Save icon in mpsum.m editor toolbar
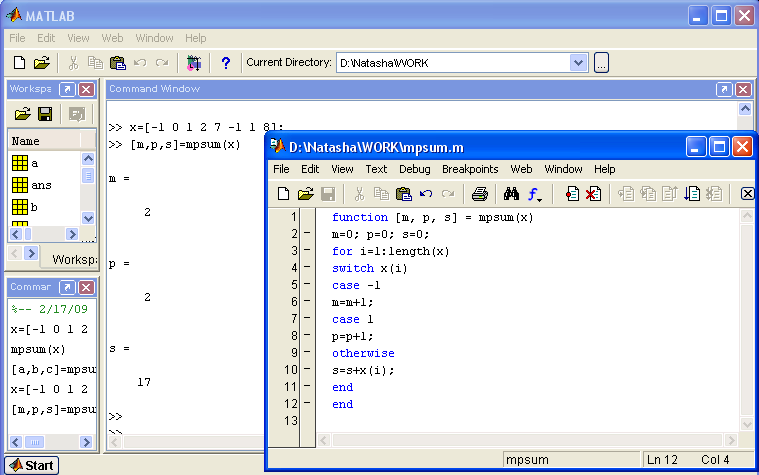 [x=328, y=194]
